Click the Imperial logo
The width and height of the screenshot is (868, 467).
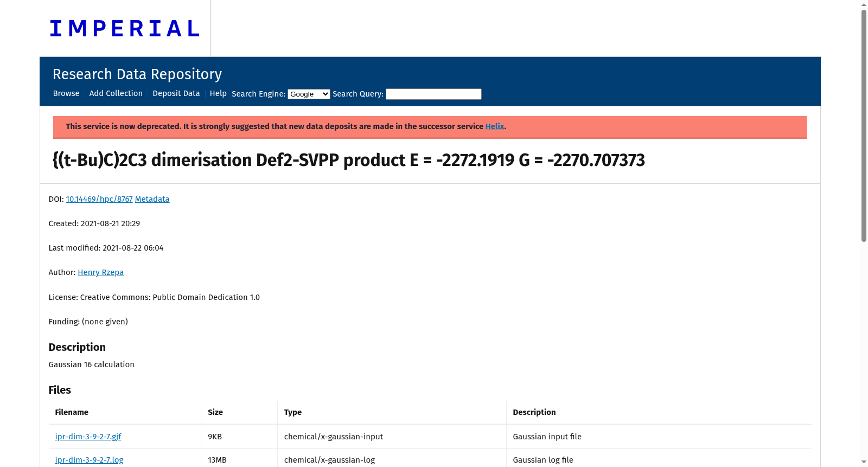coord(125,29)
